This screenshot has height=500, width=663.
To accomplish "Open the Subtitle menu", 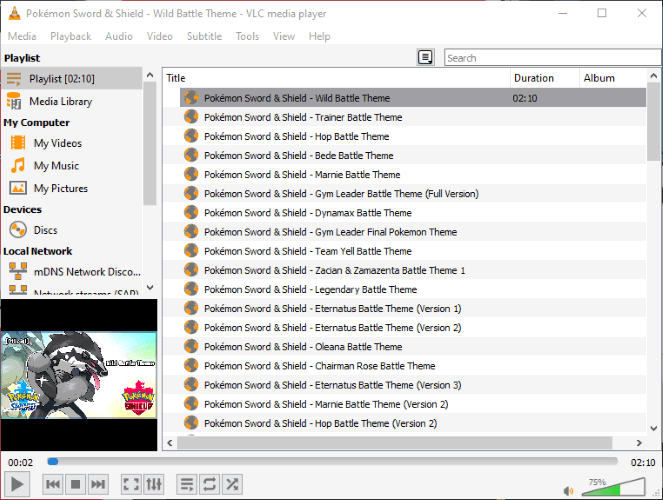I will [204, 36].
